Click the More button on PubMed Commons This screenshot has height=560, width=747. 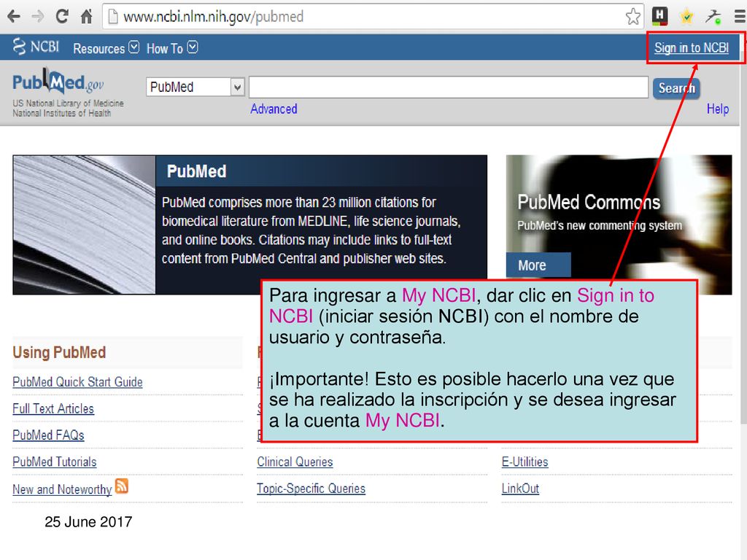538,265
